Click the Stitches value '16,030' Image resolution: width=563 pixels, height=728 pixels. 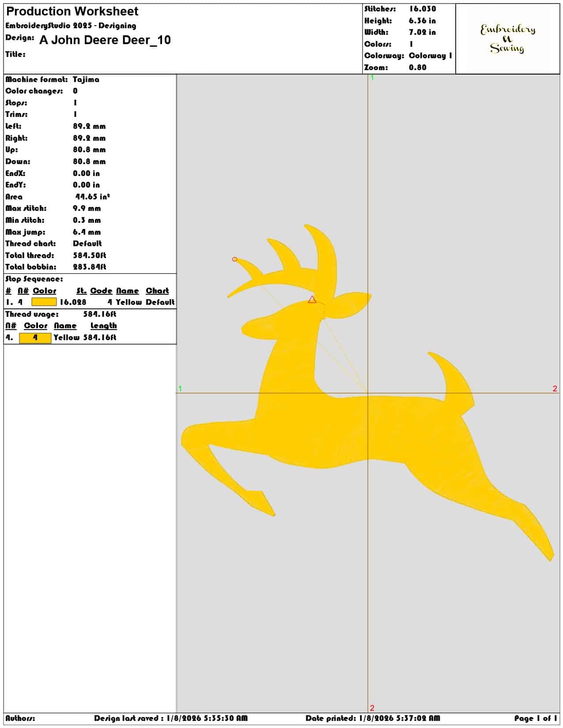[422, 9]
